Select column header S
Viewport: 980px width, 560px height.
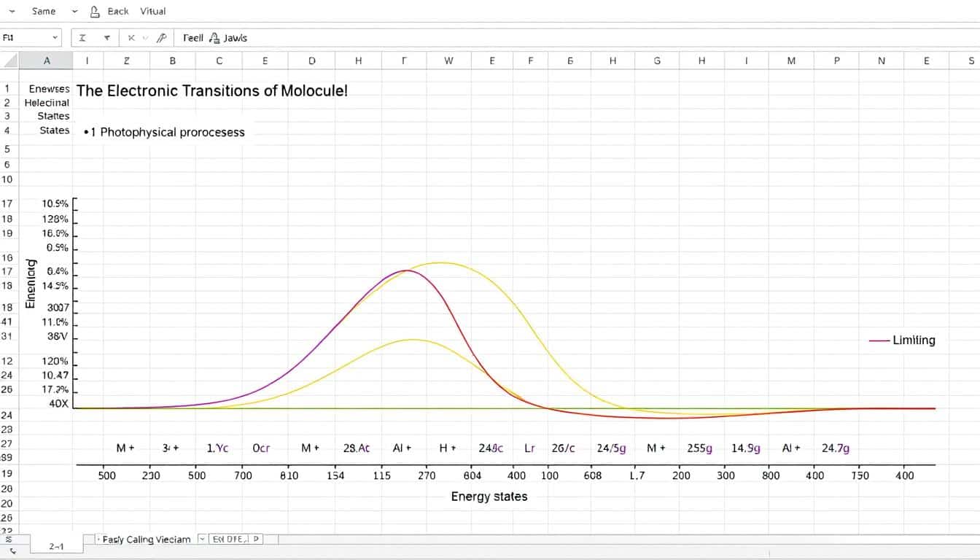pos(971,61)
